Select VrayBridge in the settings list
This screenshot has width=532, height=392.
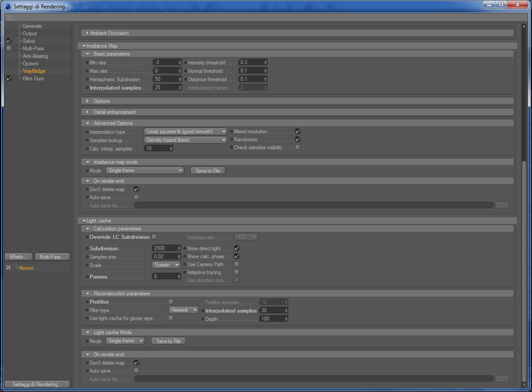tap(34, 71)
